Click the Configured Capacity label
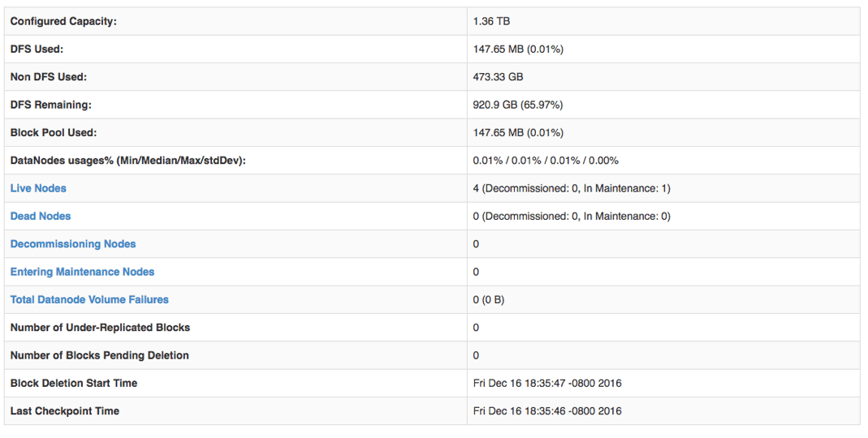The height and width of the screenshot is (438, 868). point(63,21)
